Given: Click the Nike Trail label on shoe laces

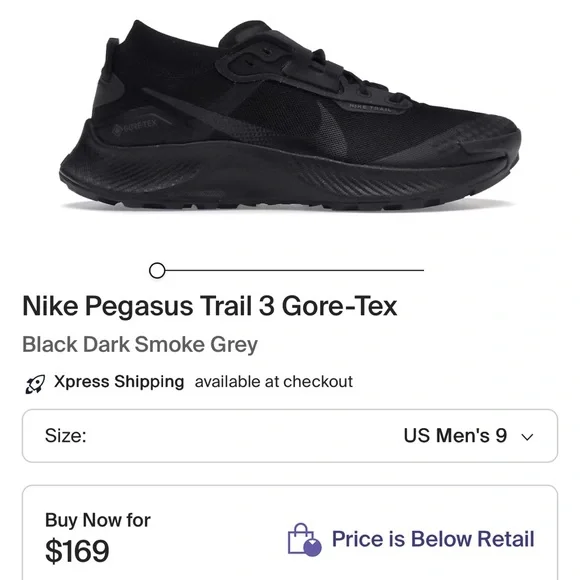Looking at the screenshot, I should [x=370, y=108].
